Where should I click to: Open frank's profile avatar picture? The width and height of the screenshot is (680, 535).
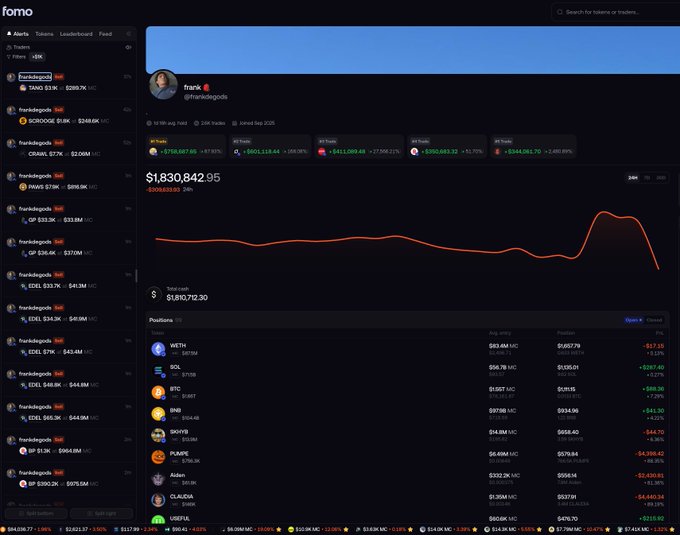click(x=163, y=85)
